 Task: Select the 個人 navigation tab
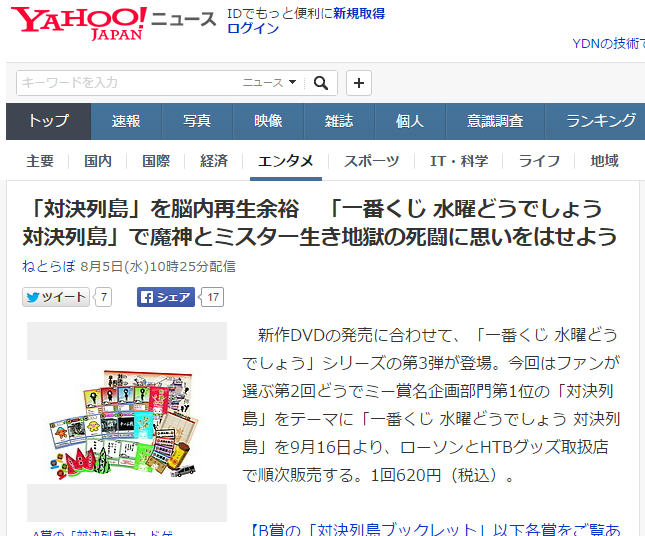pyautogui.click(x=410, y=121)
